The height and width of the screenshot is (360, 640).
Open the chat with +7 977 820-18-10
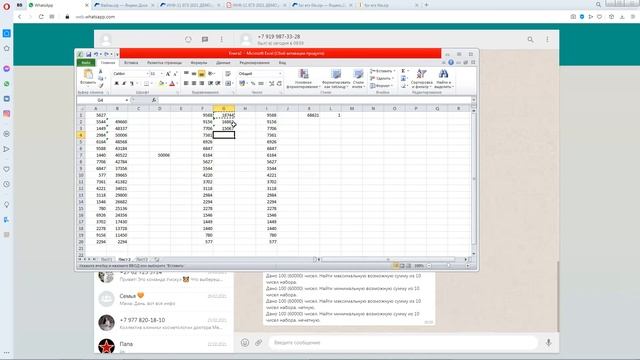[164, 323]
